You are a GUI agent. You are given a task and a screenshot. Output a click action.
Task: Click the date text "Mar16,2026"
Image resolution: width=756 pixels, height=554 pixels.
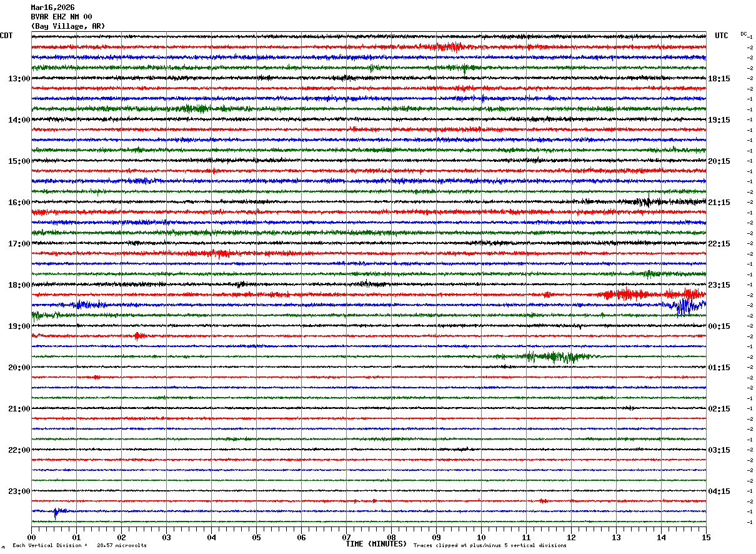tap(52, 8)
